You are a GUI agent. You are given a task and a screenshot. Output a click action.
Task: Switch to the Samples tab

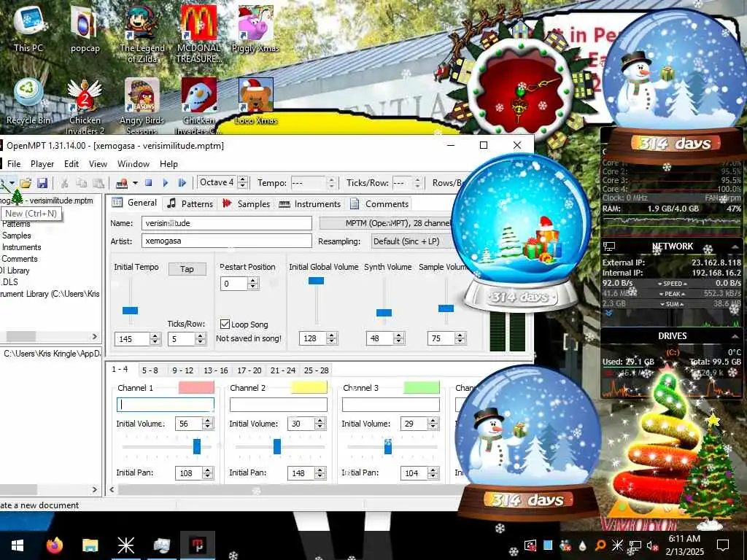(x=247, y=204)
